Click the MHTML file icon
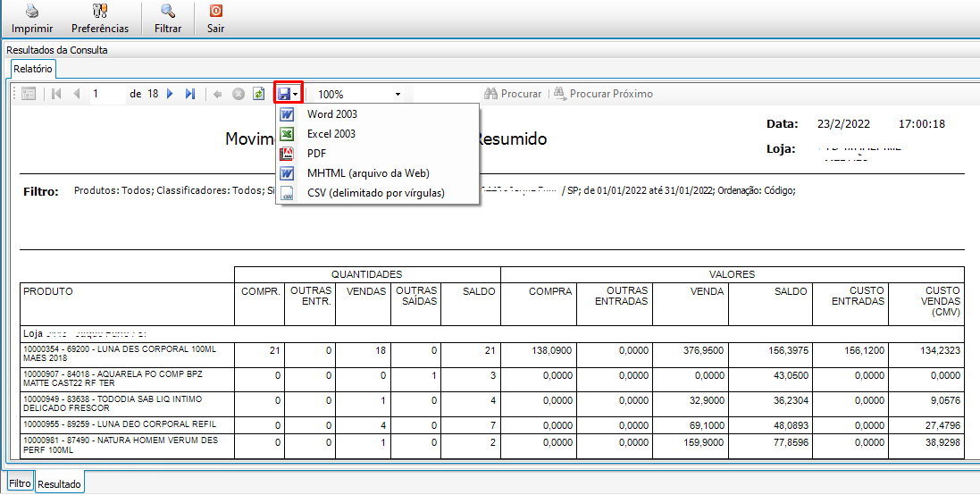980x495 pixels. 287,173
